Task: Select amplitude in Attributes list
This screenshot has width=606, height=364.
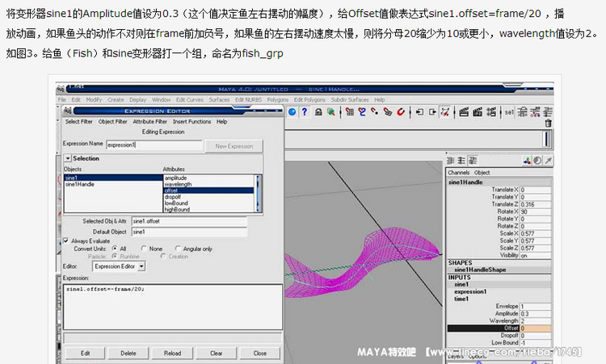Action: (x=175, y=178)
